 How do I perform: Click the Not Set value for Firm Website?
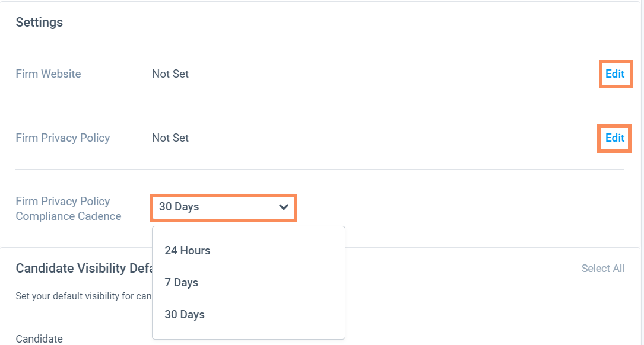point(170,74)
